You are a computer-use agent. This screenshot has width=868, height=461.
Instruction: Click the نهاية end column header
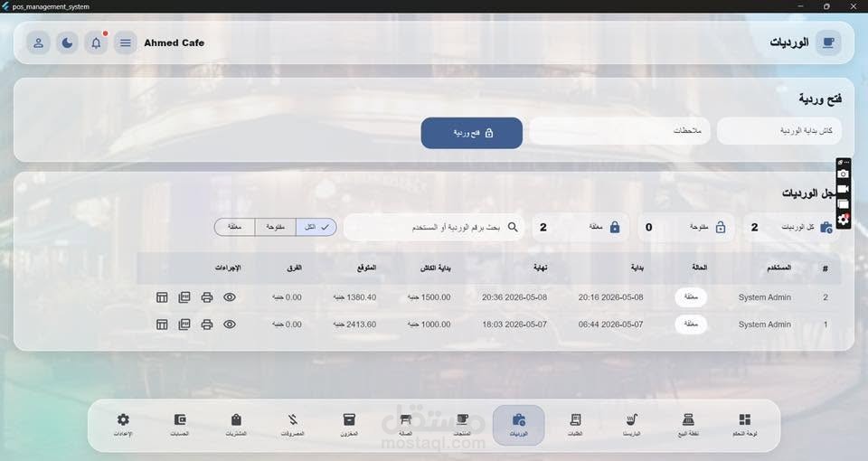coord(541,268)
